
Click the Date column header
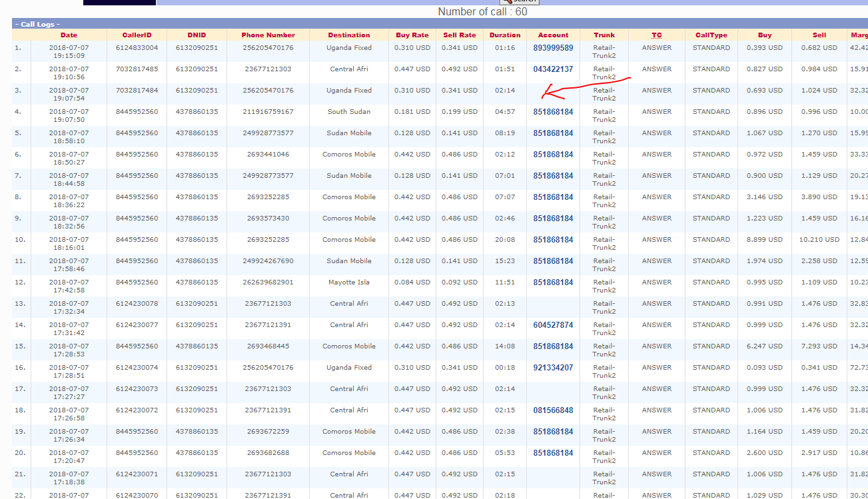(x=69, y=35)
